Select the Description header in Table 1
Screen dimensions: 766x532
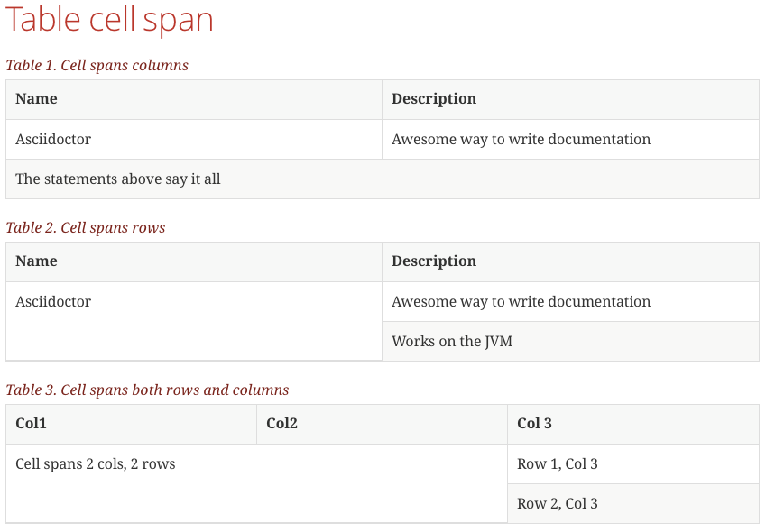tap(433, 99)
